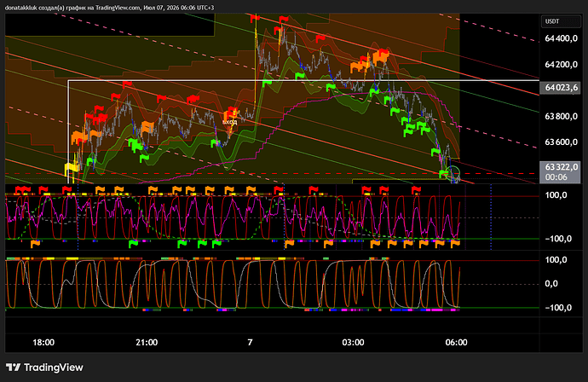The image size is (588, 382).
Task: Click the first green flag under first oscillator
Action: pyautogui.click(x=133, y=244)
